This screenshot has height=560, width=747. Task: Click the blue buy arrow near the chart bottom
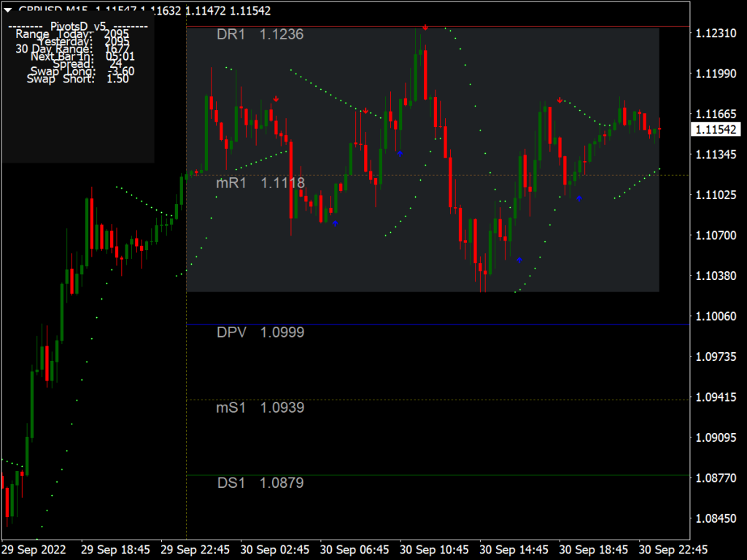[x=519, y=259]
